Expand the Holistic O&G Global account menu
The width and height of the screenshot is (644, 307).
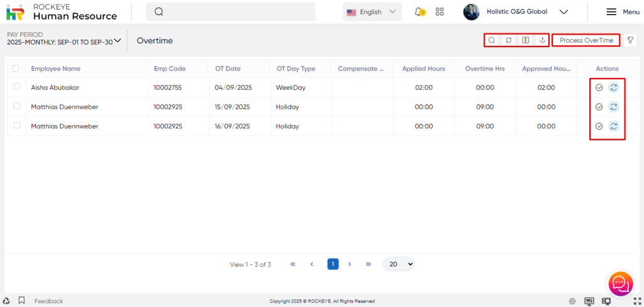[563, 12]
